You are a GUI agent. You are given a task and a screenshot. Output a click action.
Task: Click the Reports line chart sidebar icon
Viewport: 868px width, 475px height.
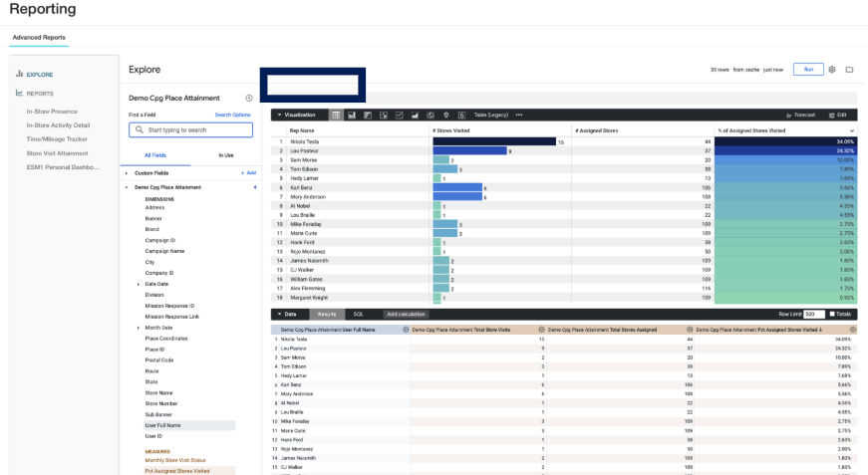tap(19, 93)
